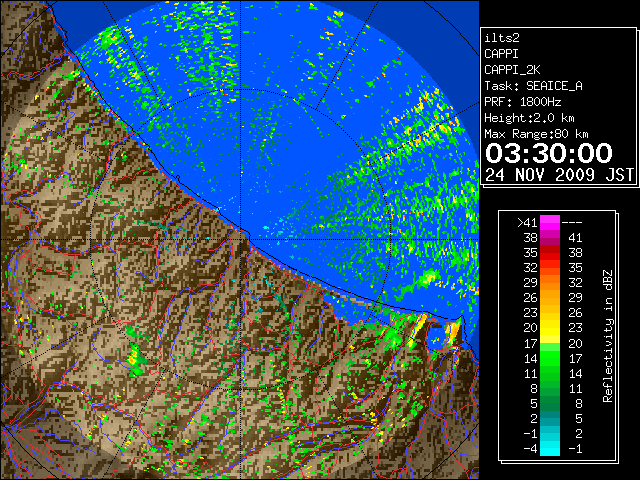Click the orange 29-32 dBZ legend swatch
The image size is (640, 480).
pos(550,283)
